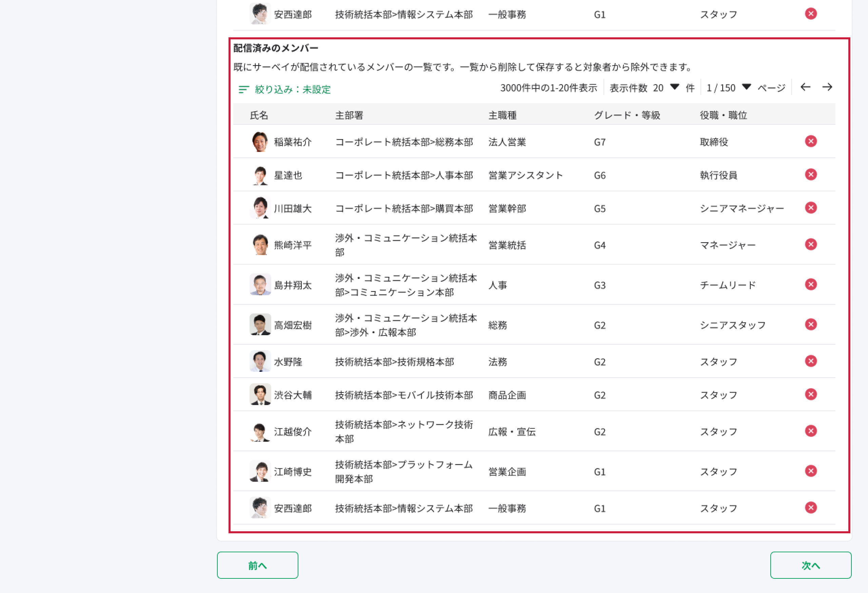Click the 次へ button
Image resolution: width=868 pixels, height=593 pixels.
tap(810, 565)
